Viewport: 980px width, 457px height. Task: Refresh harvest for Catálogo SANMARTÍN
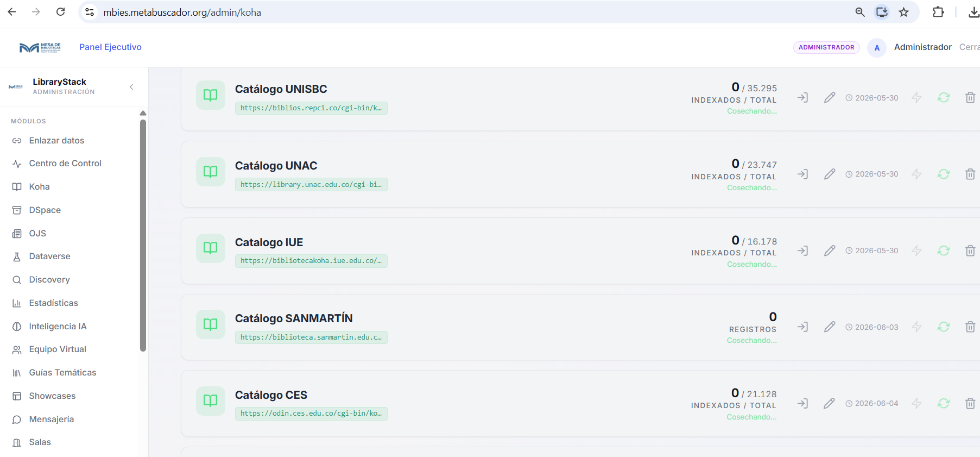(x=944, y=327)
